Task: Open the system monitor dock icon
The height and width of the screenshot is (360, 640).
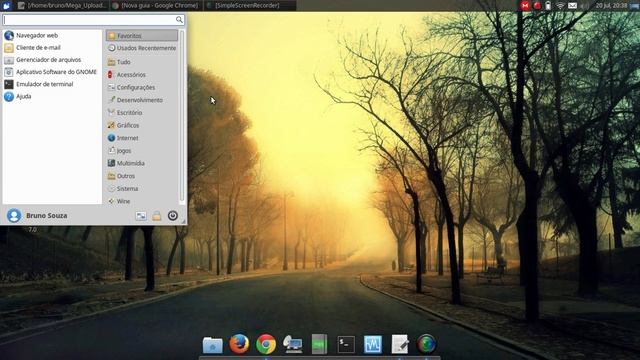Action: click(x=373, y=344)
